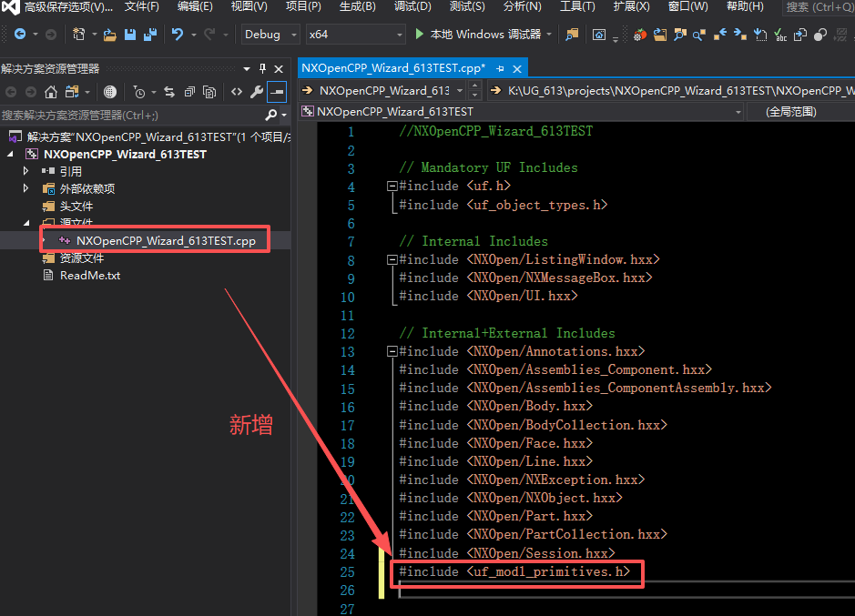
Task: Click the View Code angle brackets icon
Action: pos(237,92)
